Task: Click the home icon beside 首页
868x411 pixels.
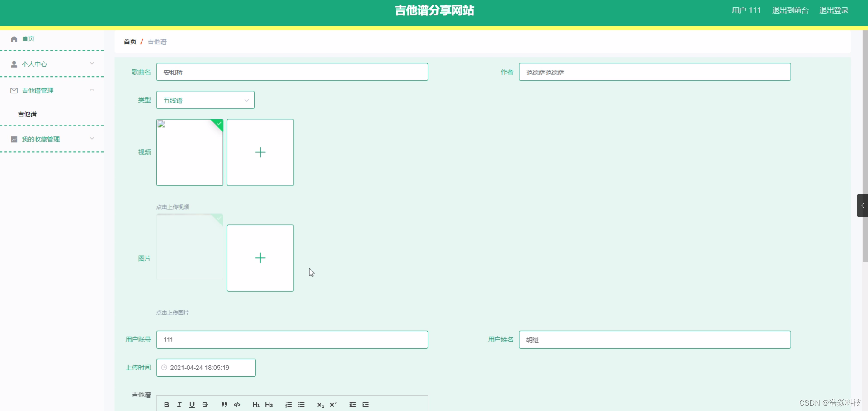Action: 14,39
